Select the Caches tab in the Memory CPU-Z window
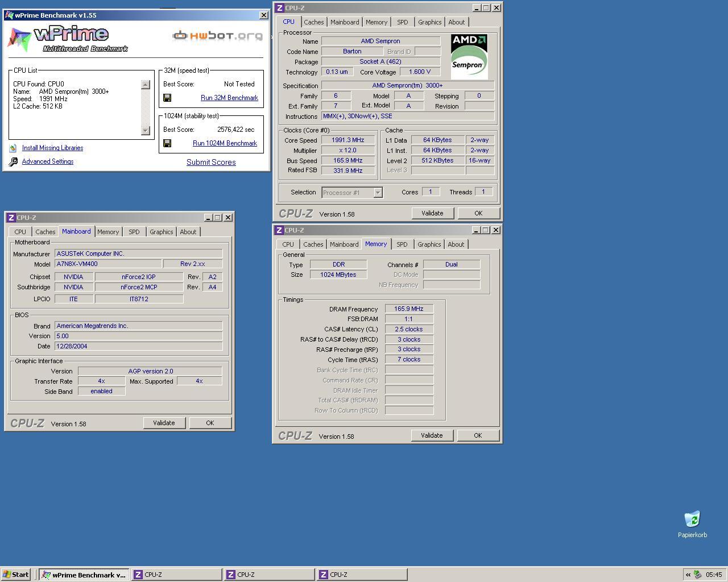728x582 pixels. coord(313,244)
